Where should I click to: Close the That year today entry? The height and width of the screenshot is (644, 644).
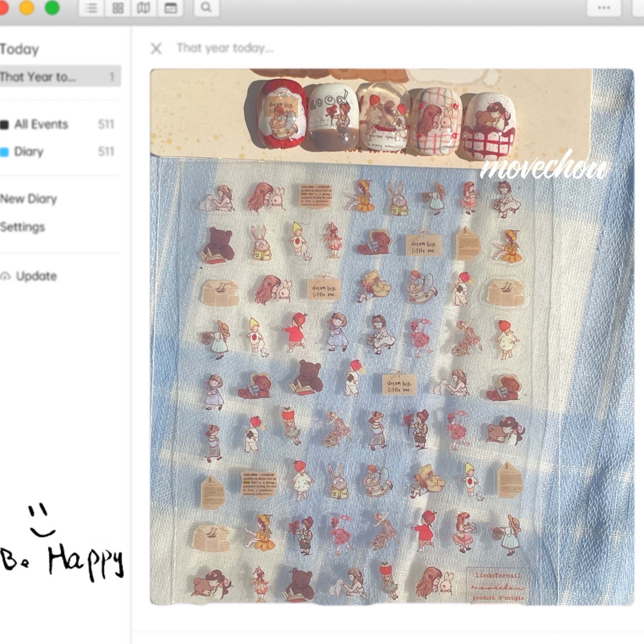tap(156, 49)
